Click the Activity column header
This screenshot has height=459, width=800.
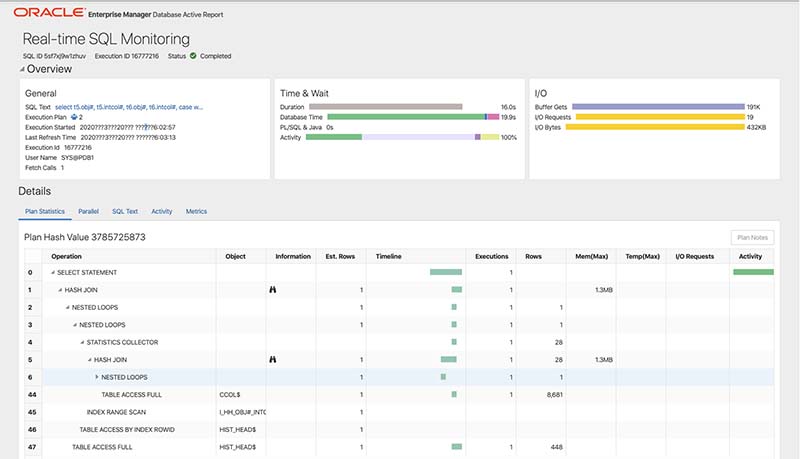click(751, 256)
